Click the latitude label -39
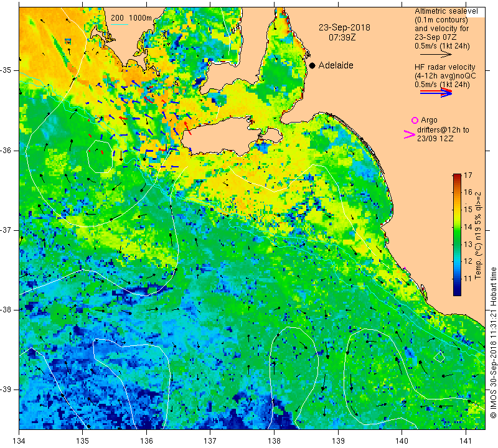 click(x=6, y=390)
